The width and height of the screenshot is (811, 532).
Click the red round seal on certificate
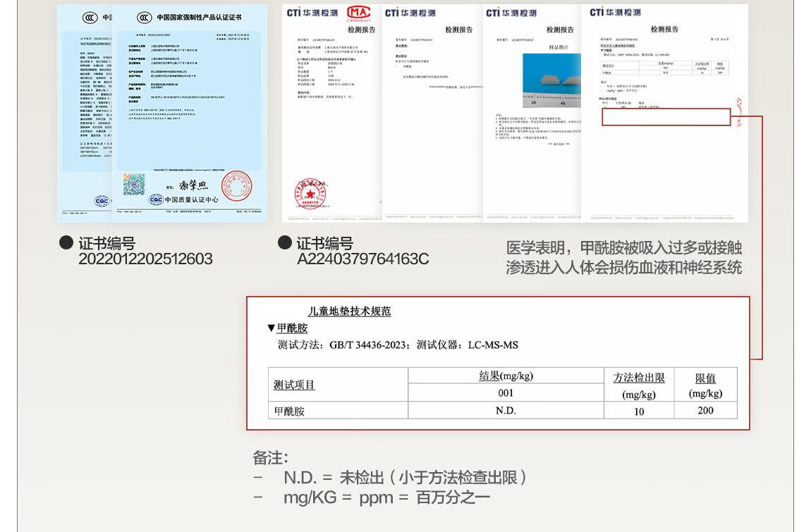236,185
